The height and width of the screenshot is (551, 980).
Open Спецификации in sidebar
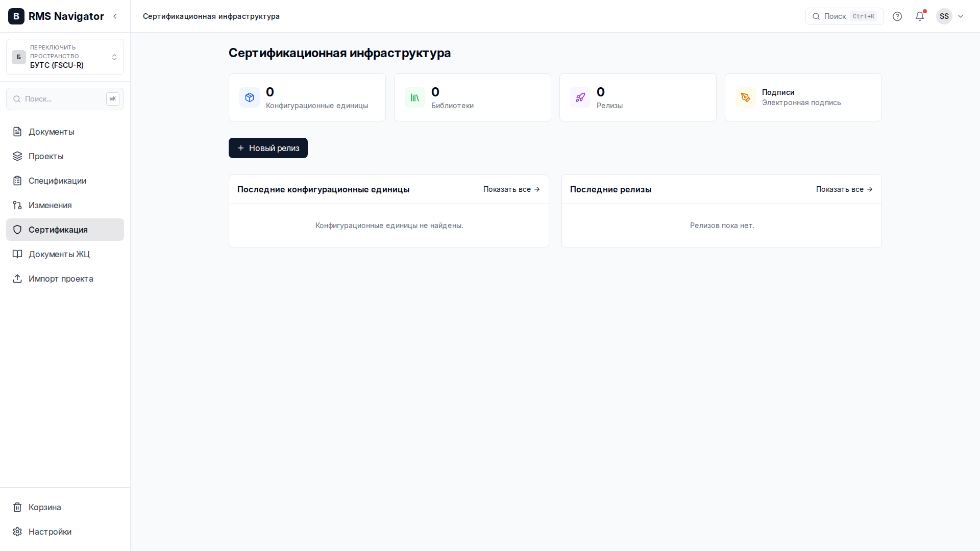click(65, 181)
